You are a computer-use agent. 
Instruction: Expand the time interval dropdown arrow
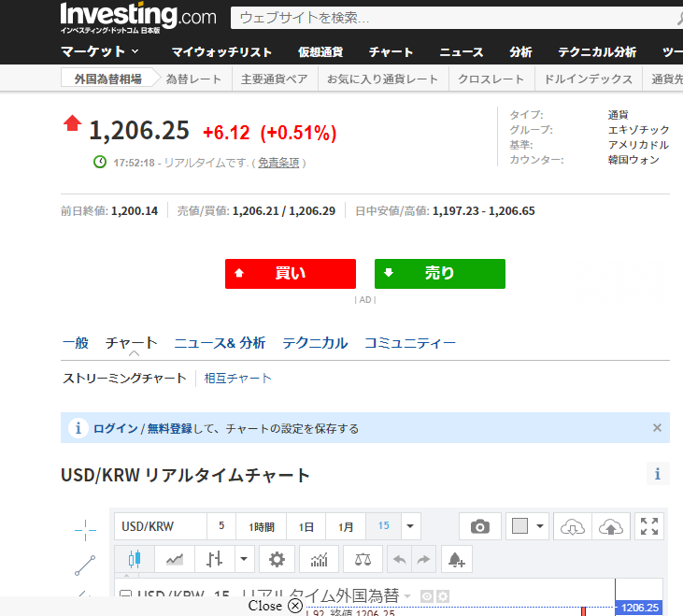[410, 526]
